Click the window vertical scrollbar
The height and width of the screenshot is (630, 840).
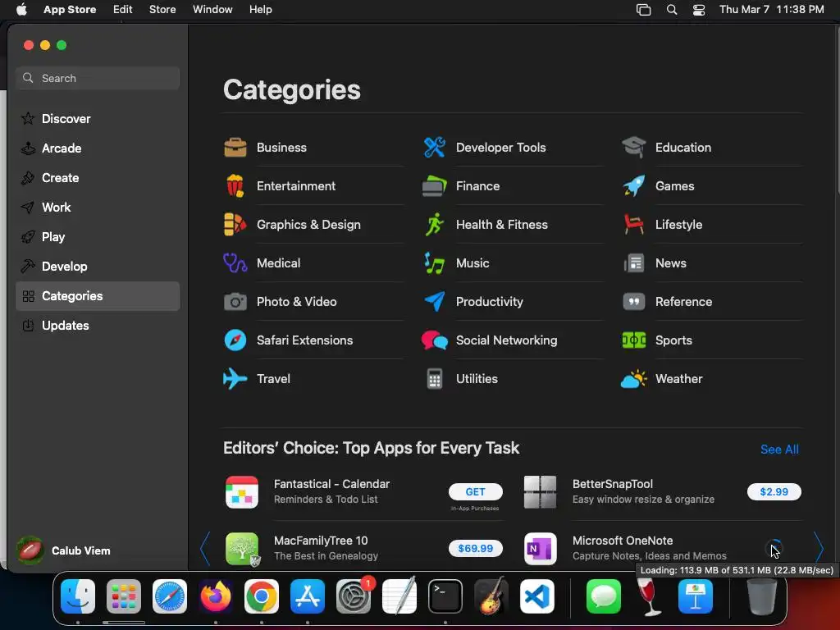837,110
